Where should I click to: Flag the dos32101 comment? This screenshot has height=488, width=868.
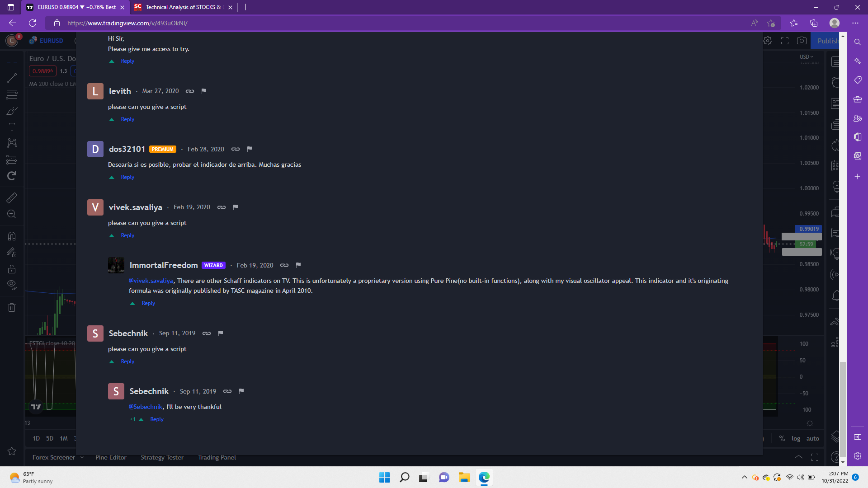coord(249,149)
